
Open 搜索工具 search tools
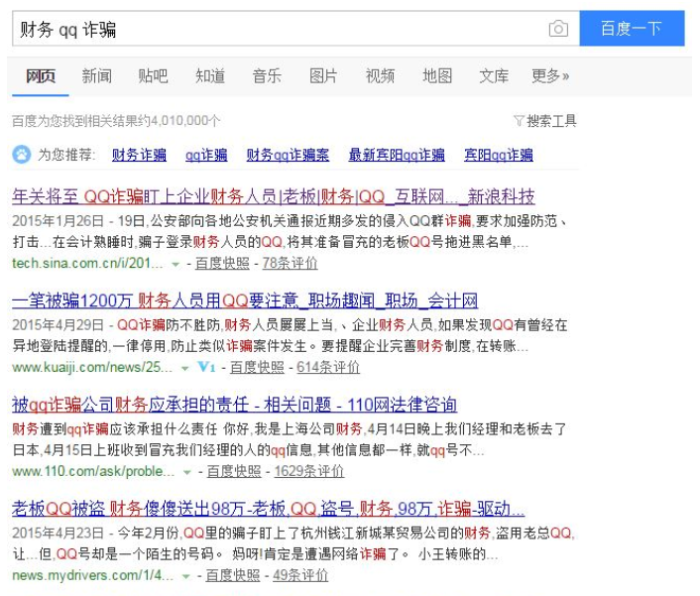(552, 121)
